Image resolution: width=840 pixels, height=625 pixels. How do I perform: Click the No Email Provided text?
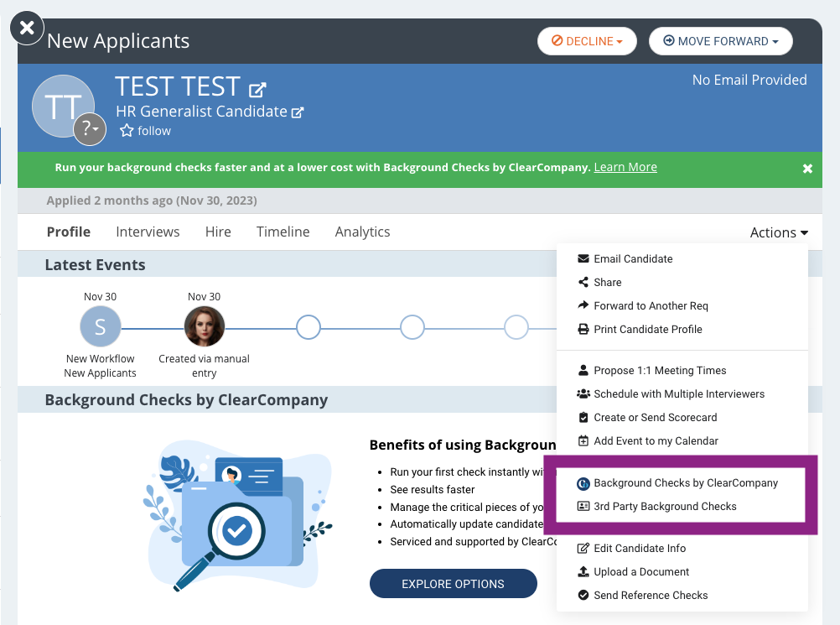click(x=749, y=80)
